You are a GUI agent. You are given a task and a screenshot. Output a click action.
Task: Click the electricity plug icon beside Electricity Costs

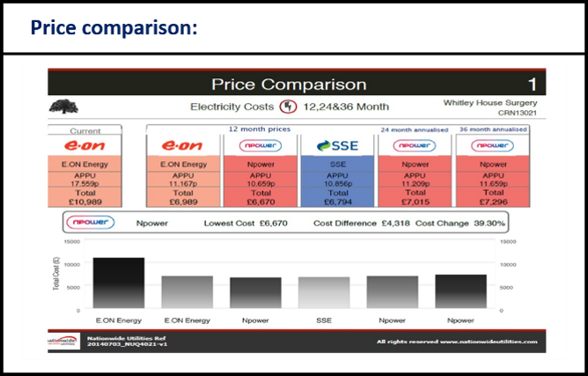coord(288,107)
